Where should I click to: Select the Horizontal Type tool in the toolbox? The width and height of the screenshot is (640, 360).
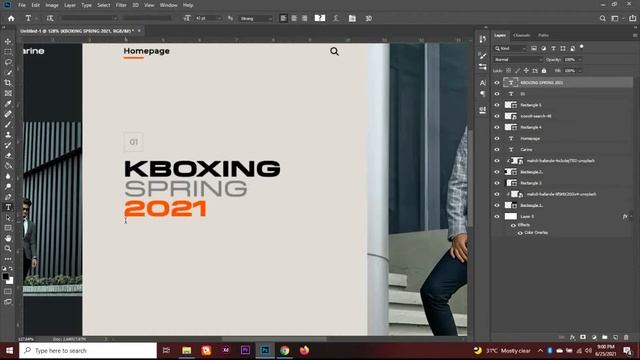[8, 207]
